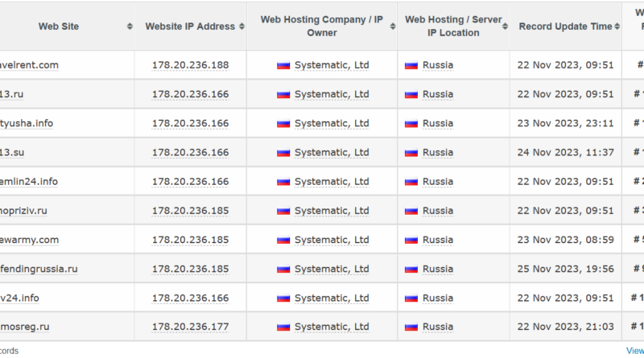
Task: Click location flag in mosreg.ru row
Action: (411, 327)
